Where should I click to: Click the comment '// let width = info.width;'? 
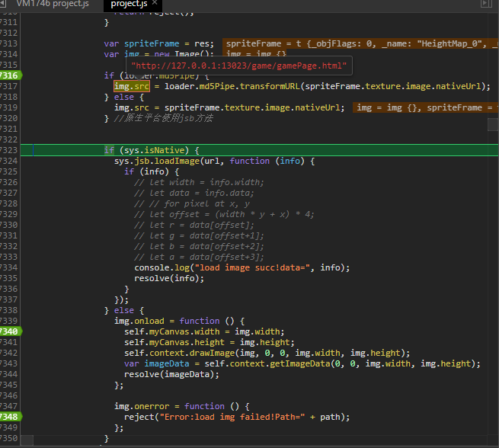[199, 182]
